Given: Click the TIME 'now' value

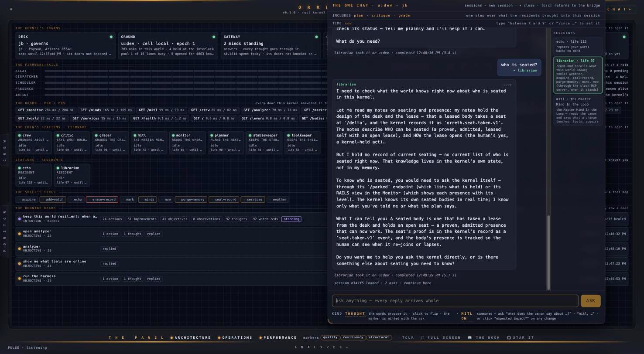Looking at the screenshot, I should pyautogui.click(x=348, y=23).
